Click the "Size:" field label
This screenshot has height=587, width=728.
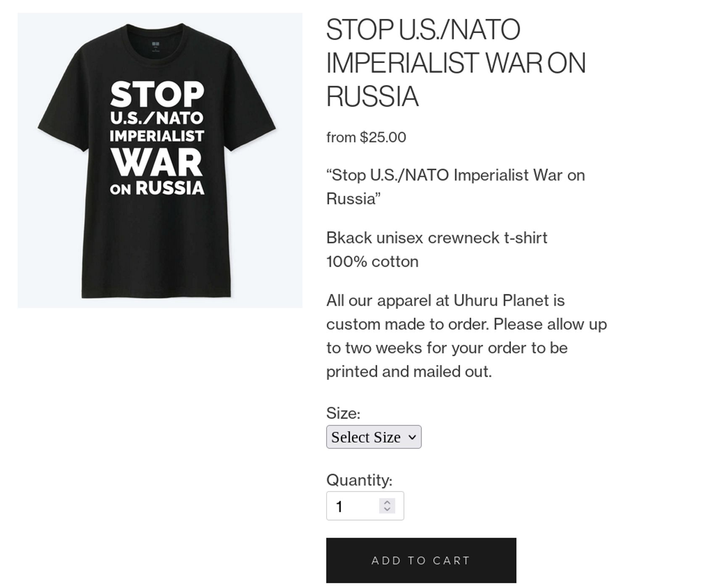tap(343, 413)
